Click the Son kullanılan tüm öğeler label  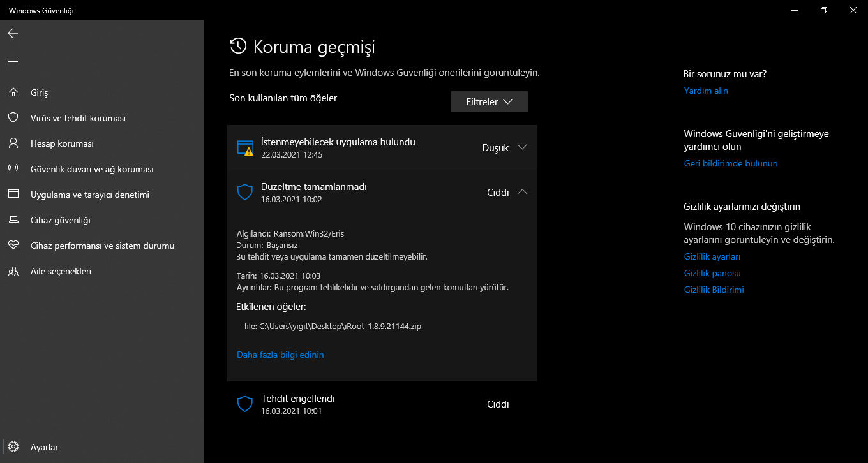click(283, 98)
